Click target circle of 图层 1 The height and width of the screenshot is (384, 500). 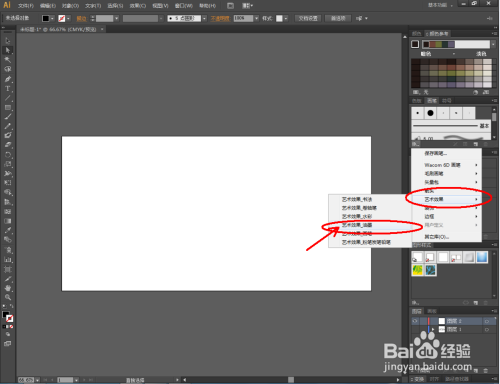(x=487, y=330)
